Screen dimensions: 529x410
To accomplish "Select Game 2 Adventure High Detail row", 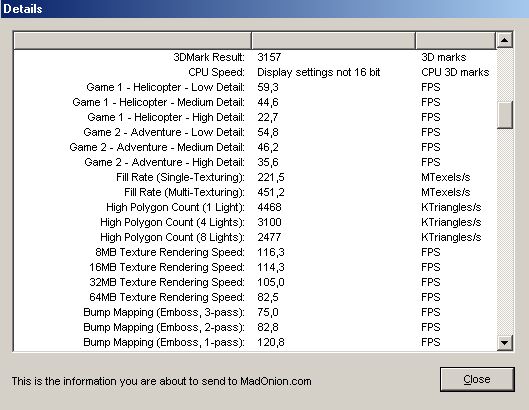I will (x=255, y=162).
